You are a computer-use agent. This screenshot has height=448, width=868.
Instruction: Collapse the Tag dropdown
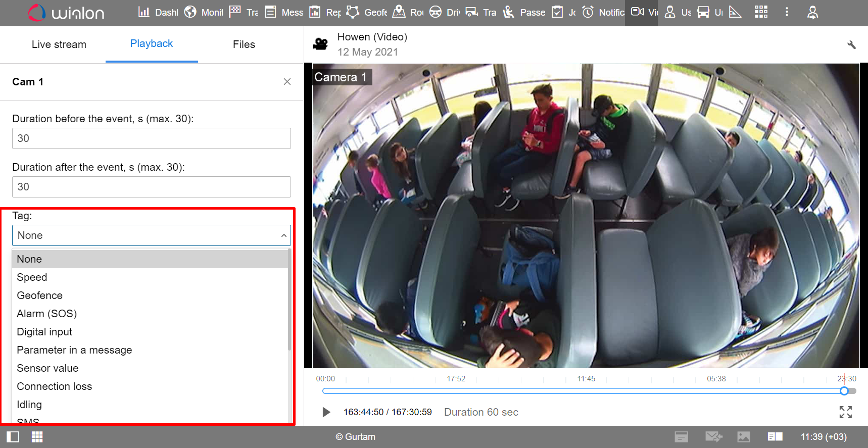283,235
